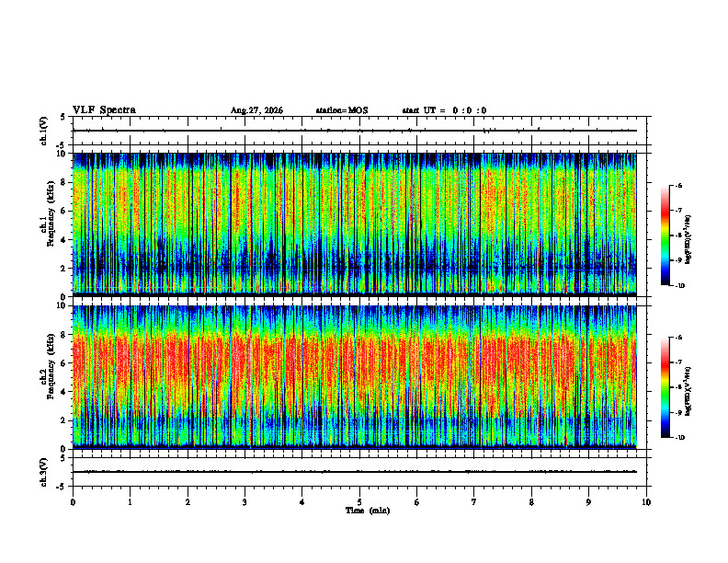This screenshot has width=728, height=563.
Task: Click the "2" tick label on Time axis
Action: (188, 502)
